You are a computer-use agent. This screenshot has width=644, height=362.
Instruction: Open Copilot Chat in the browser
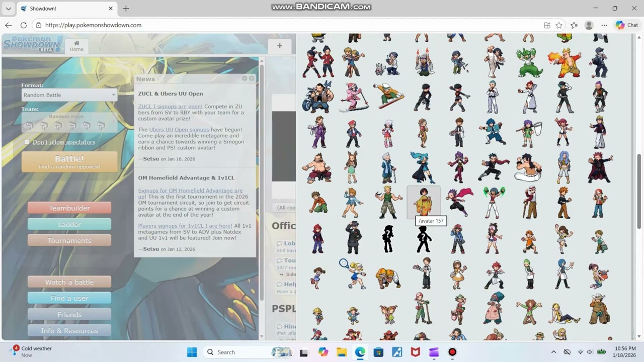point(627,25)
